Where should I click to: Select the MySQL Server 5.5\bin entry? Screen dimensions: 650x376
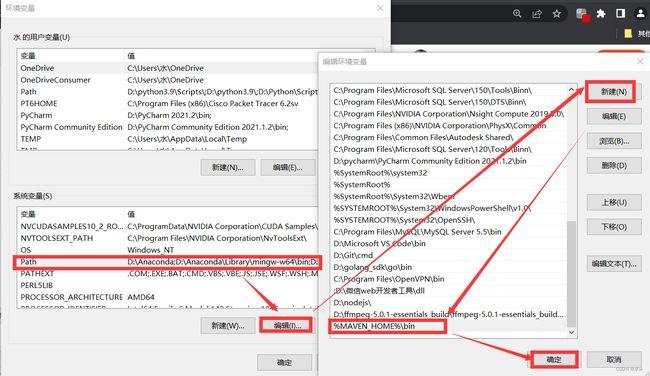449,232
